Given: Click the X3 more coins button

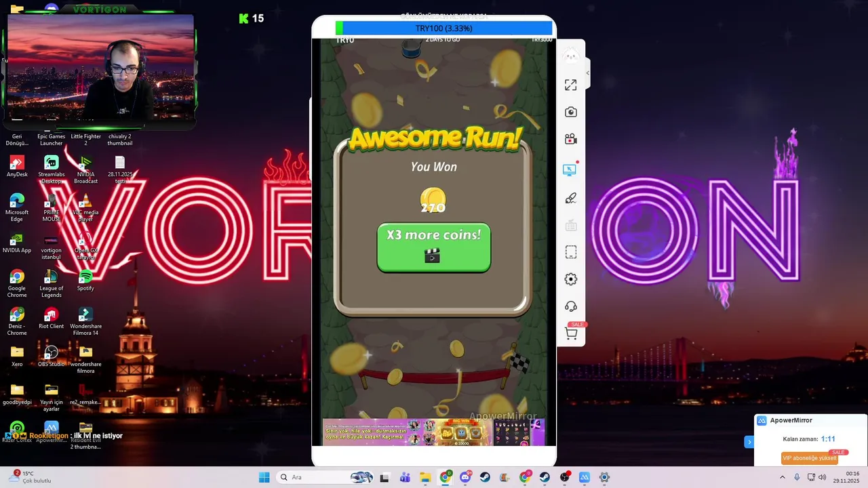Looking at the screenshot, I should point(434,247).
